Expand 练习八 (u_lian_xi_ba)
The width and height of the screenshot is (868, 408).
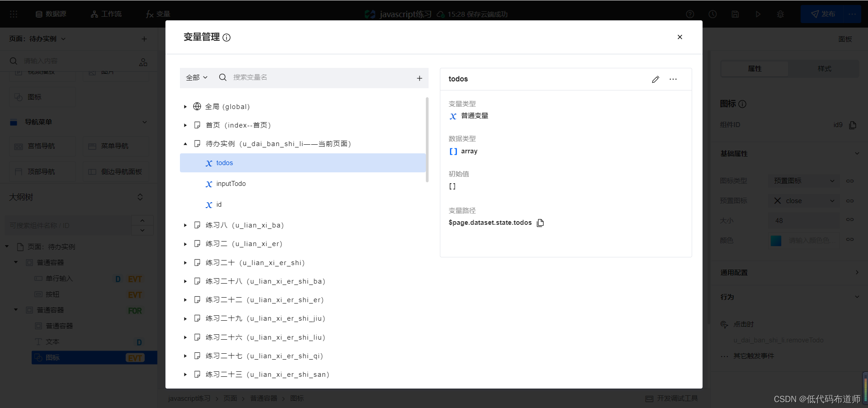point(185,225)
